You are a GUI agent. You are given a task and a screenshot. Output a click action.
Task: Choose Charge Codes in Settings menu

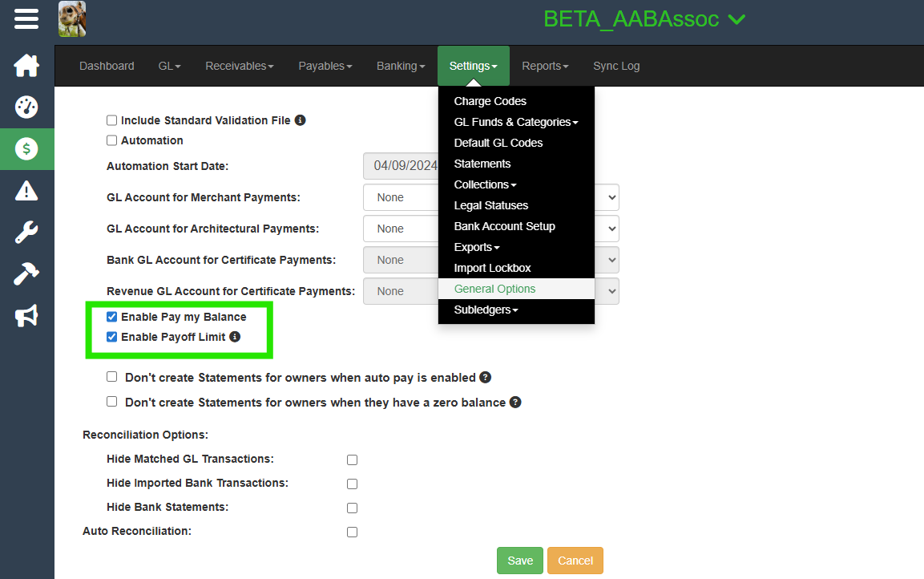(x=490, y=101)
